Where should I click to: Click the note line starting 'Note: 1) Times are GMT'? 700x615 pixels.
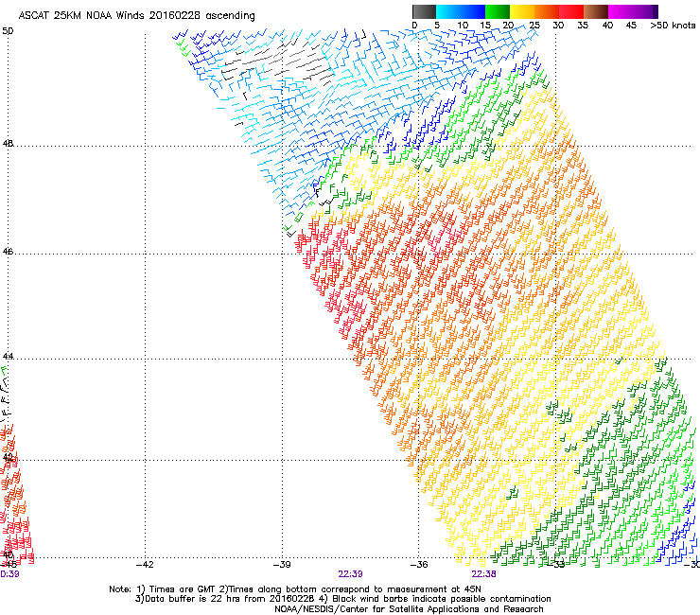click(x=295, y=589)
